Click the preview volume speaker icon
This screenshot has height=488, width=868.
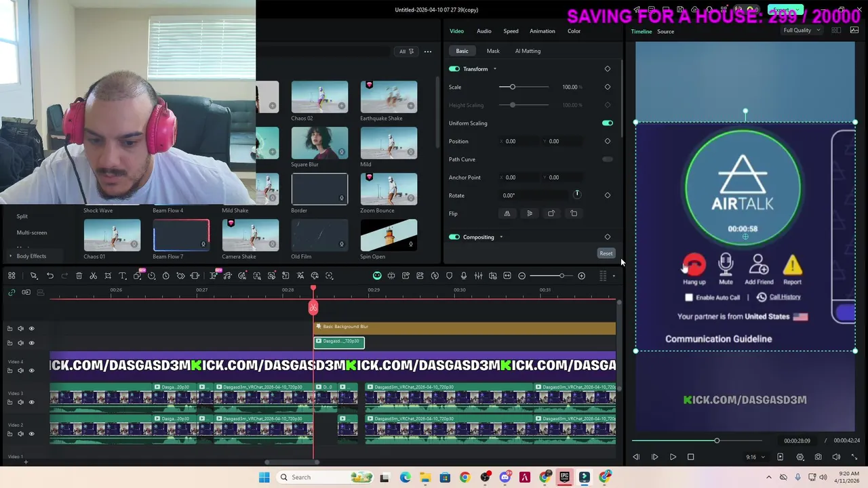(x=836, y=457)
